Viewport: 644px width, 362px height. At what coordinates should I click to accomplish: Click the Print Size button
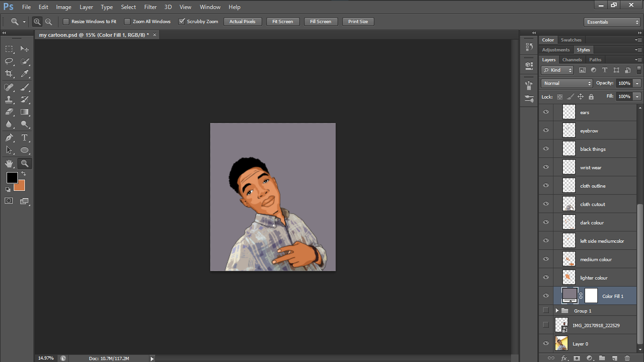click(x=358, y=22)
